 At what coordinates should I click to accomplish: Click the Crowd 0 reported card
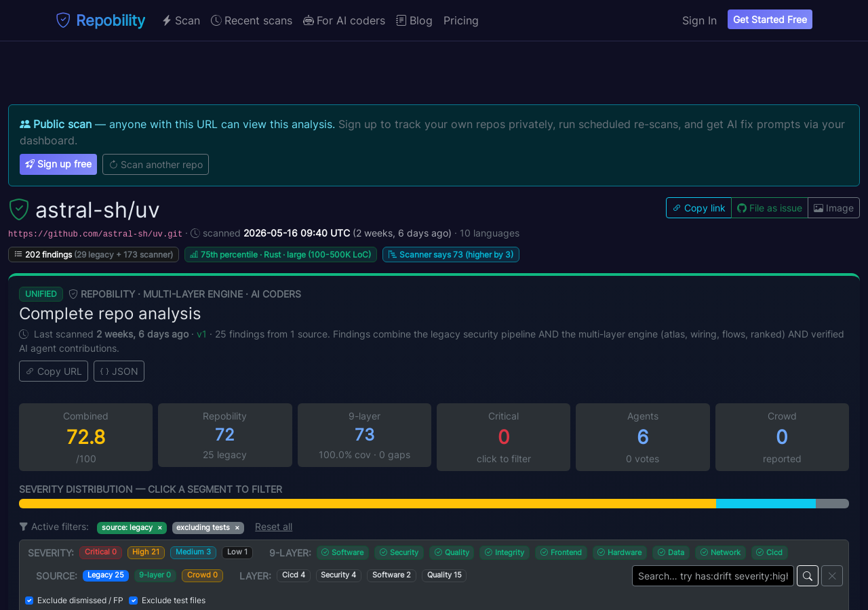click(x=782, y=437)
